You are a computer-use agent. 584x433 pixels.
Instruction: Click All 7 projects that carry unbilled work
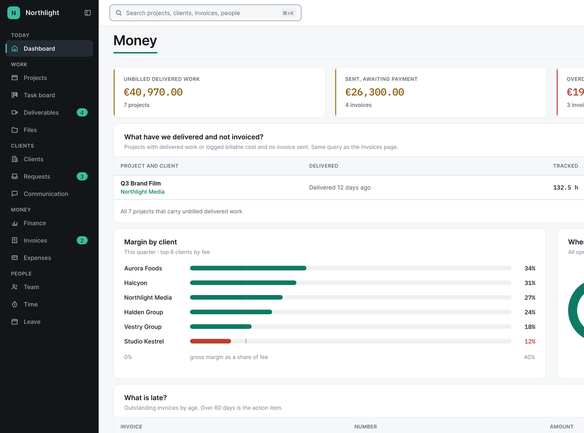pyautogui.click(x=181, y=211)
